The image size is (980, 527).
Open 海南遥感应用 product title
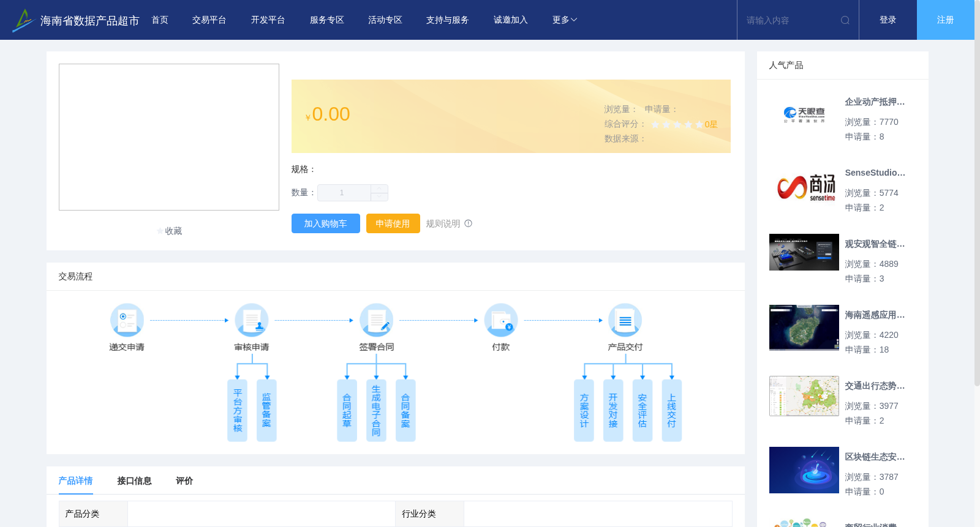[875, 315]
